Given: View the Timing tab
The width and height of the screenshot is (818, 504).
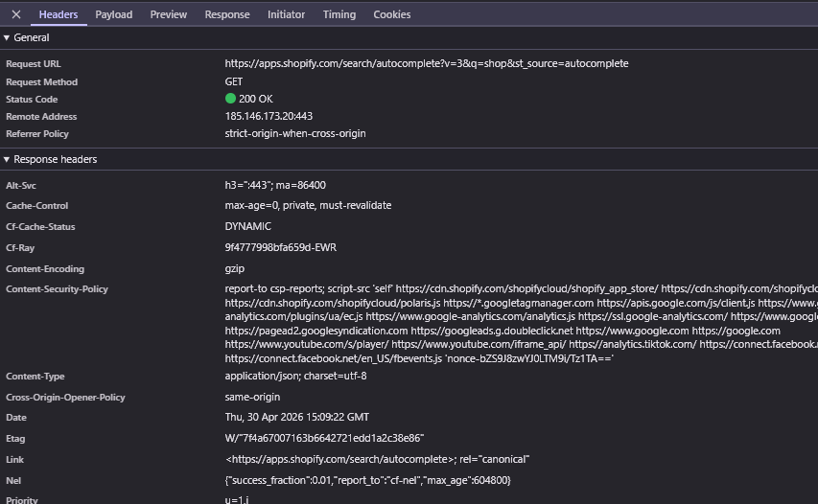Looking at the screenshot, I should [339, 14].
